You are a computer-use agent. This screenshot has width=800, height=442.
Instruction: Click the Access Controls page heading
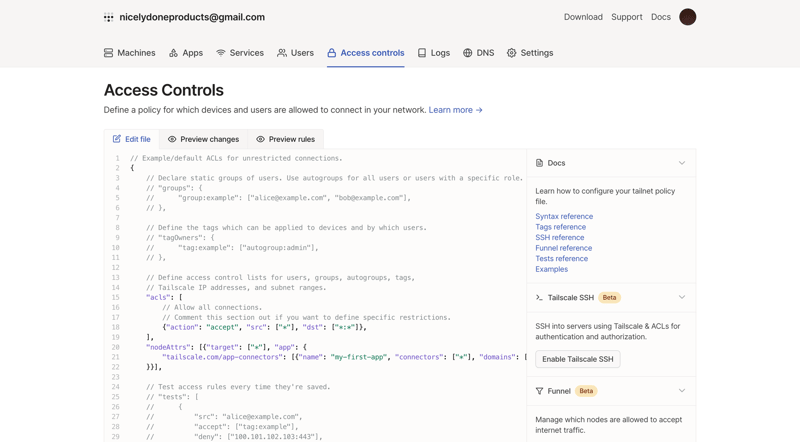[x=164, y=90]
